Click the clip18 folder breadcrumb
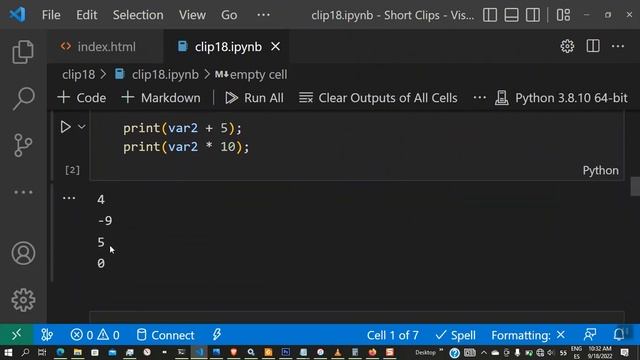The height and width of the screenshot is (360, 640). 78,75
